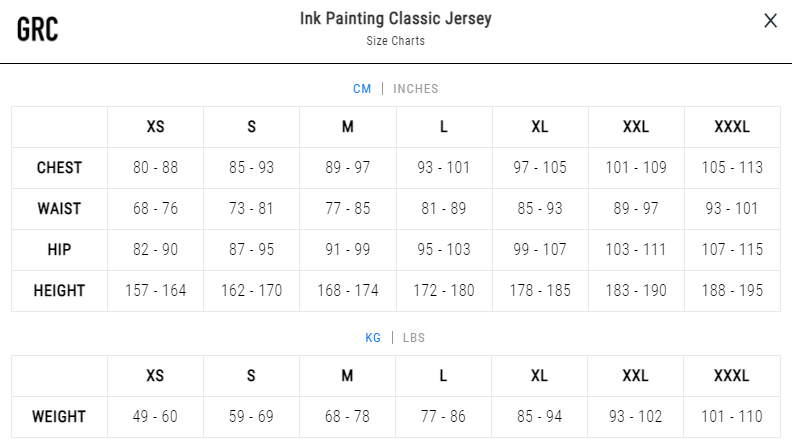Viewport: 792px width, 447px height.
Task: Click the M chest value 89 - 97
Action: 348,168
